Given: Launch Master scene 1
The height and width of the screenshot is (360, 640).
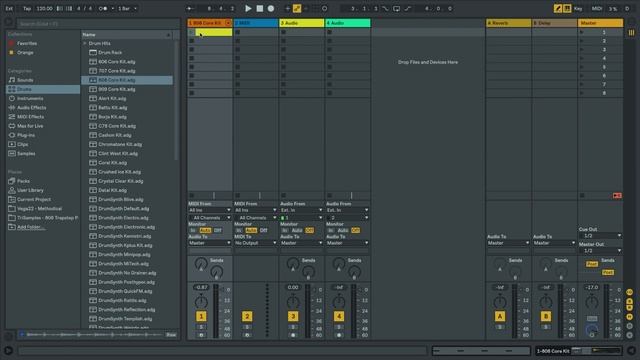Looking at the screenshot, I should point(582,32).
